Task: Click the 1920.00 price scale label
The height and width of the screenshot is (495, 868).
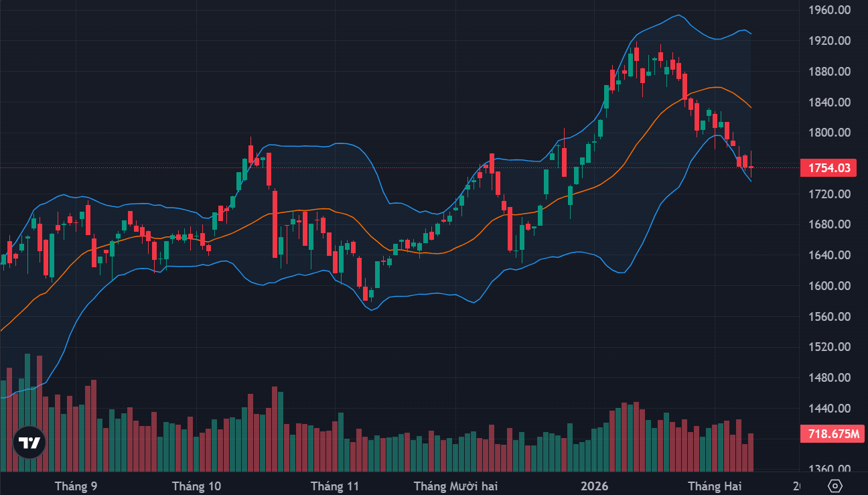Action: click(x=829, y=41)
